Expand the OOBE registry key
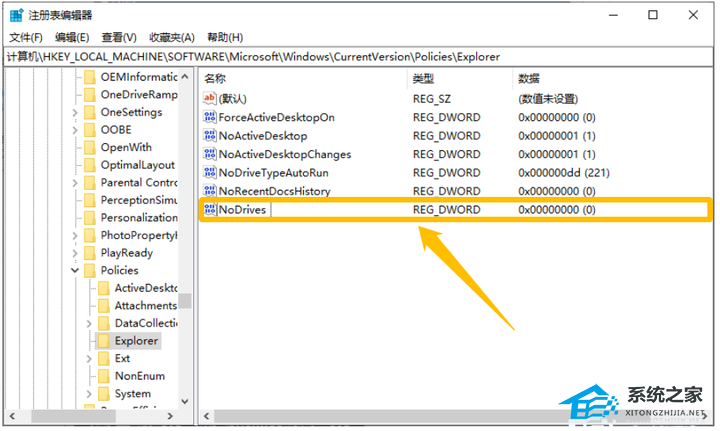The height and width of the screenshot is (431, 720). click(75, 130)
